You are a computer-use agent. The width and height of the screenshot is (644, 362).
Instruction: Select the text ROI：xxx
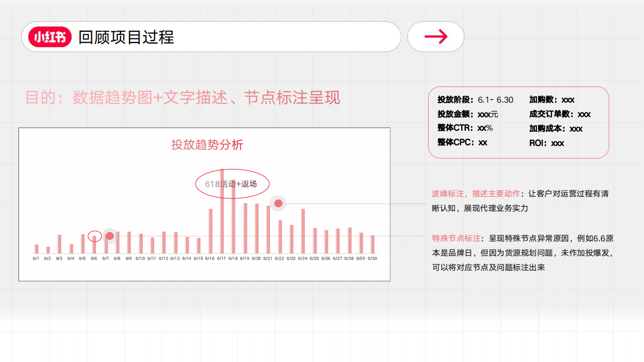tap(546, 143)
